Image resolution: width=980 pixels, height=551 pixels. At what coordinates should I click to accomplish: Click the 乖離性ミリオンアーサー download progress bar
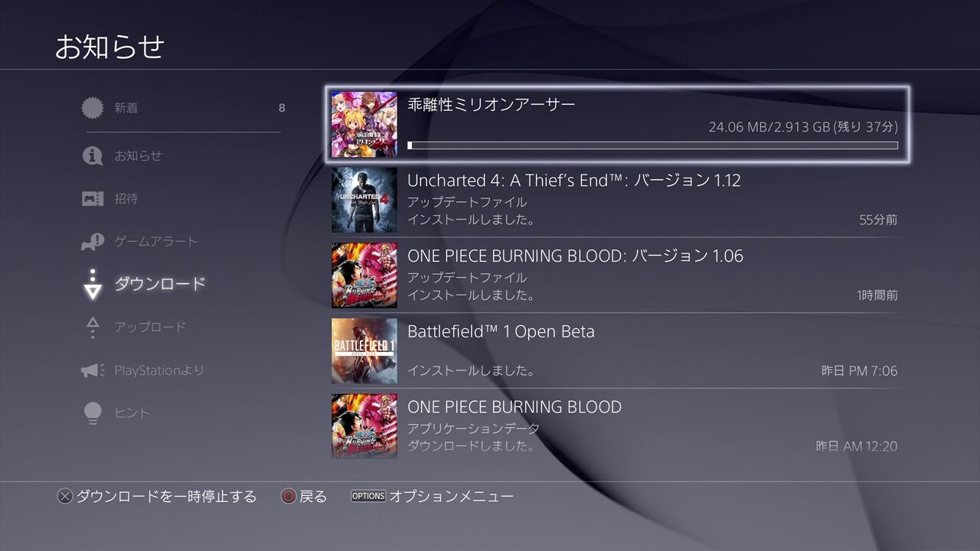click(x=653, y=145)
